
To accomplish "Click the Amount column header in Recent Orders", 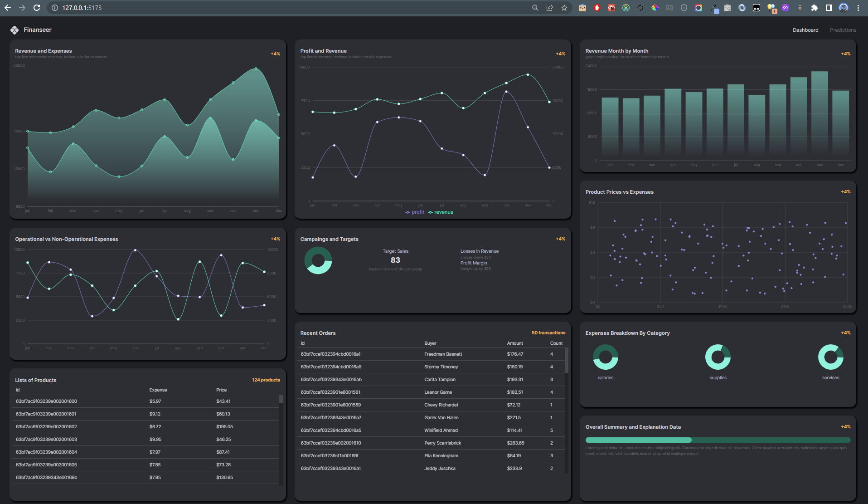I will [515, 343].
